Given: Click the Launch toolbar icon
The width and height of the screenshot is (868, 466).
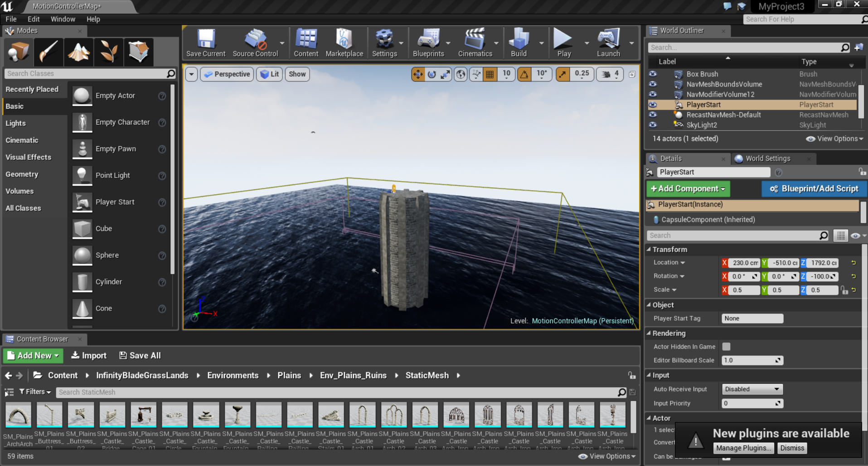Looking at the screenshot, I should (x=608, y=43).
